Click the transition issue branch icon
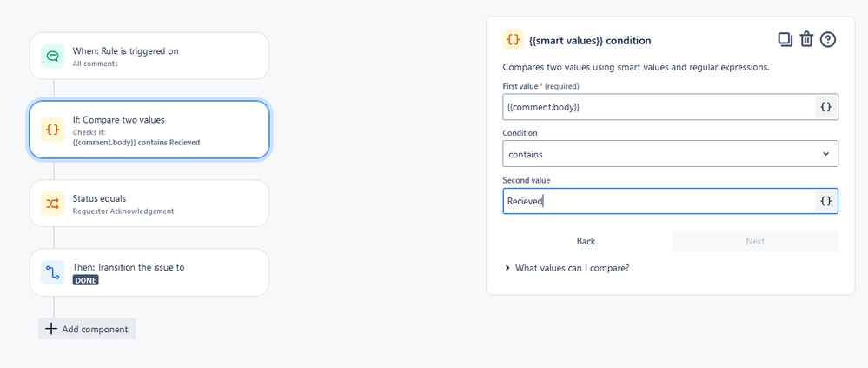The image size is (868, 368). click(53, 272)
